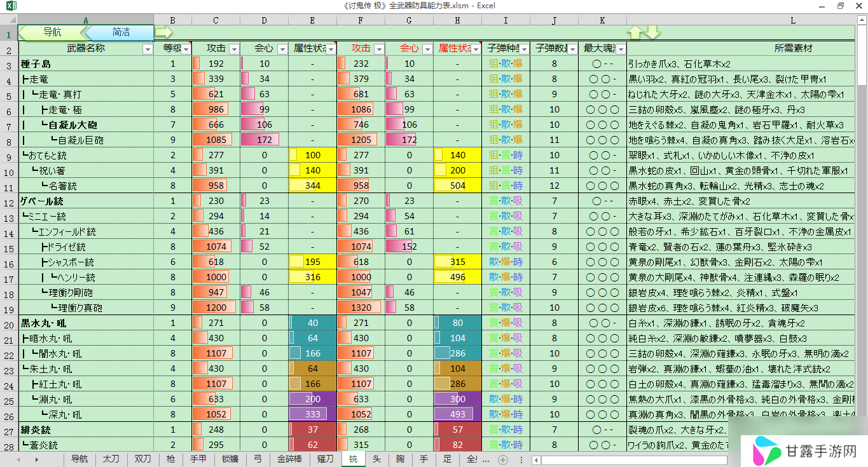Click the vertical scrollbar thumb
The height and width of the screenshot is (467, 868).
862,57
